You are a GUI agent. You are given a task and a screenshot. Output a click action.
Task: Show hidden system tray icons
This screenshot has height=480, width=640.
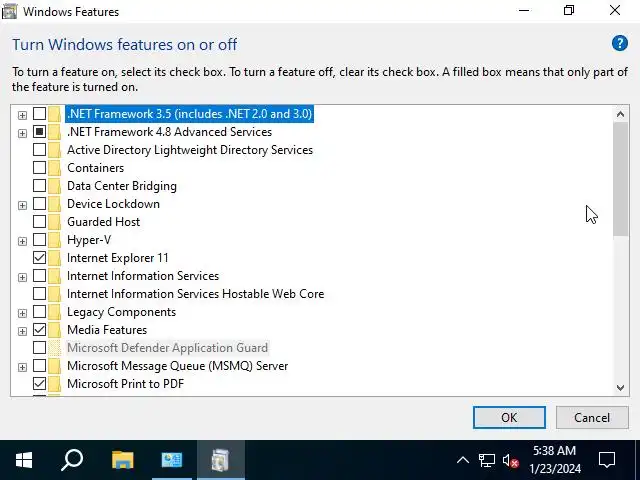tap(463, 460)
